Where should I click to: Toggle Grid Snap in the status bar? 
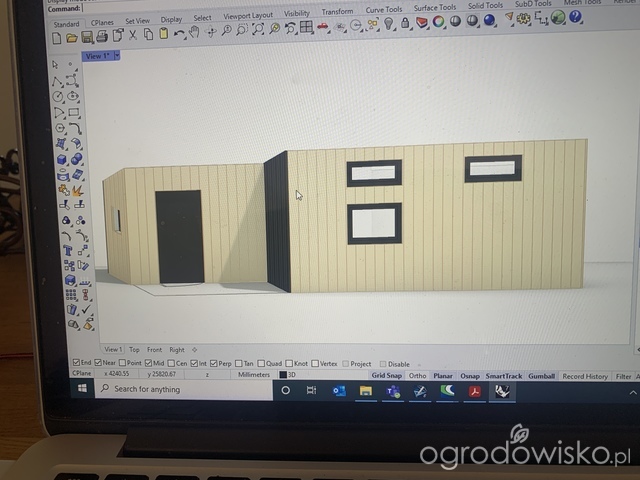point(387,376)
